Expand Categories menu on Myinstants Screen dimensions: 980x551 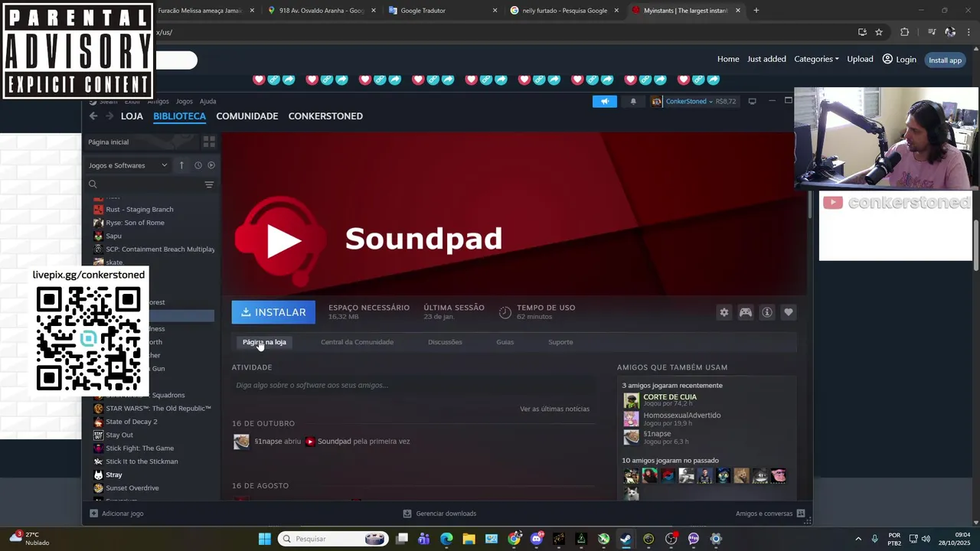816,59
